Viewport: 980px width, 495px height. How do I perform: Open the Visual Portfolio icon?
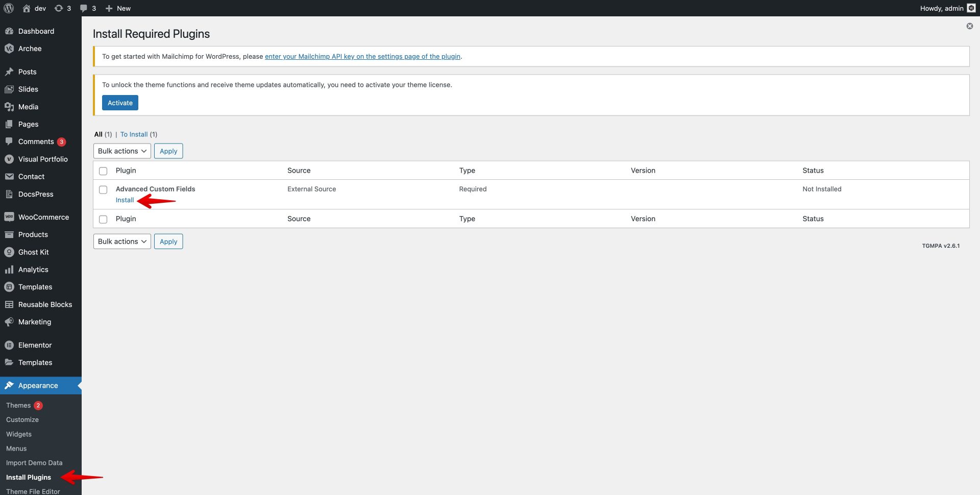pyautogui.click(x=9, y=159)
